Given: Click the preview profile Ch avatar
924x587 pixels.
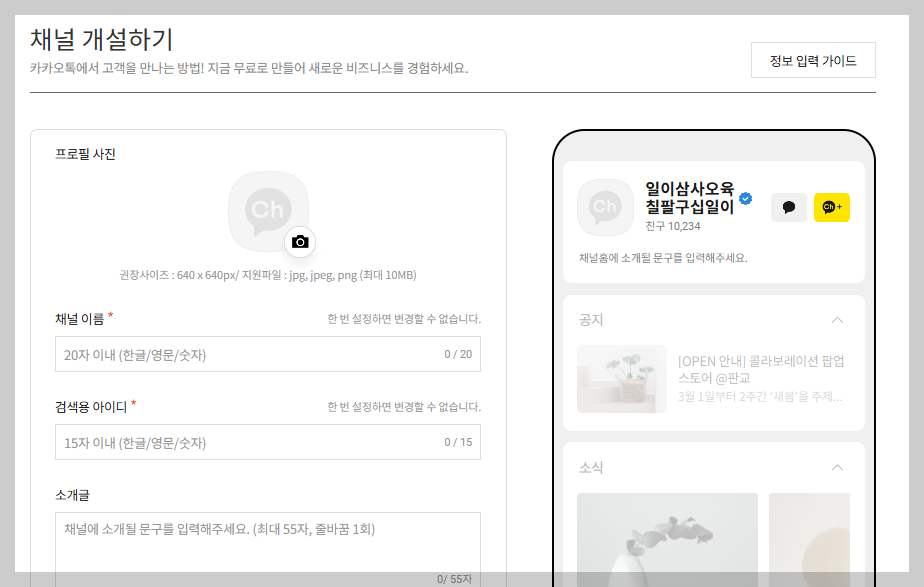Looking at the screenshot, I should click(x=605, y=207).
